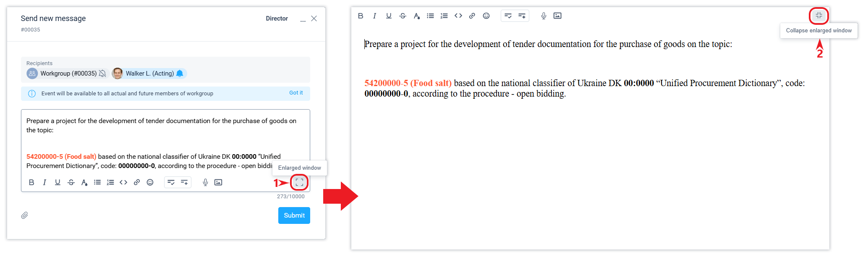The image size is (868, 260).
Task: Open text color options in small message dialog
Action: pos(84,182)
